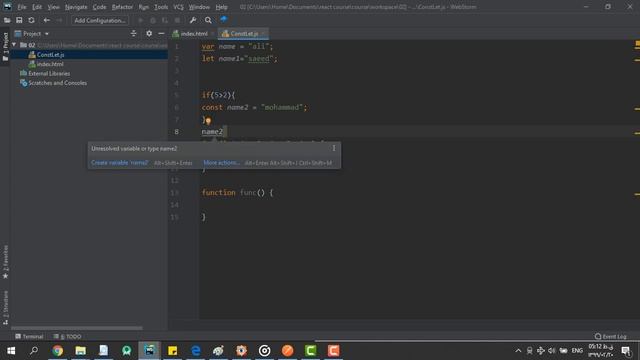Click the Forward navigation arrow
640x360 pixels.
click(59, 20)
